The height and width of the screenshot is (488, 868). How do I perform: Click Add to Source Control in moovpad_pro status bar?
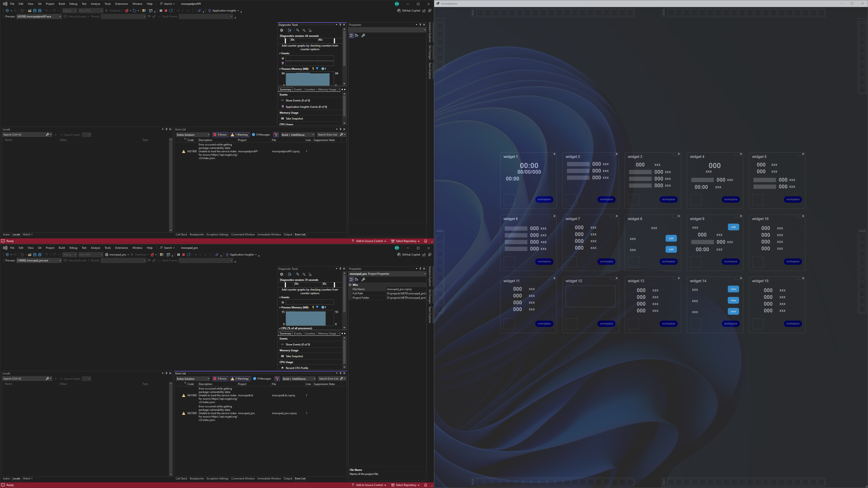coord(369,485)
